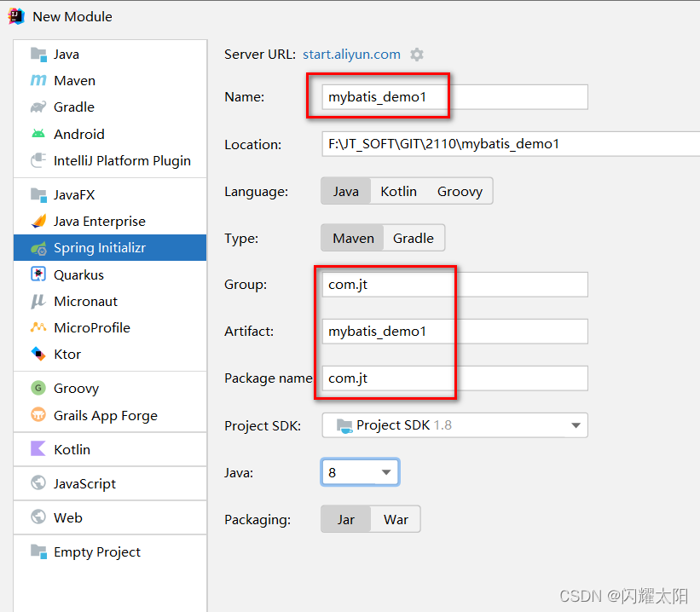This screenshot has height=612, width=700.
Task: Click the Grails App Forge icon
Action: click(x=38, y=415)
